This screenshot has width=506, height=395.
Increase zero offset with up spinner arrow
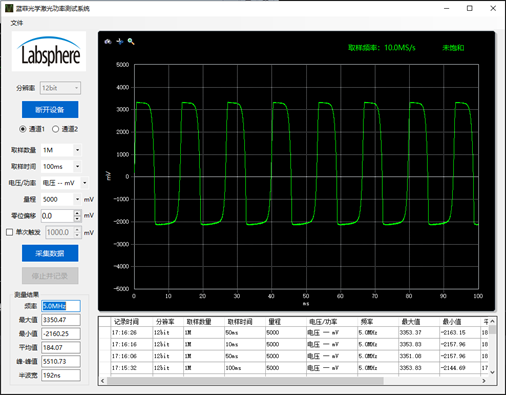click(77, 213)
